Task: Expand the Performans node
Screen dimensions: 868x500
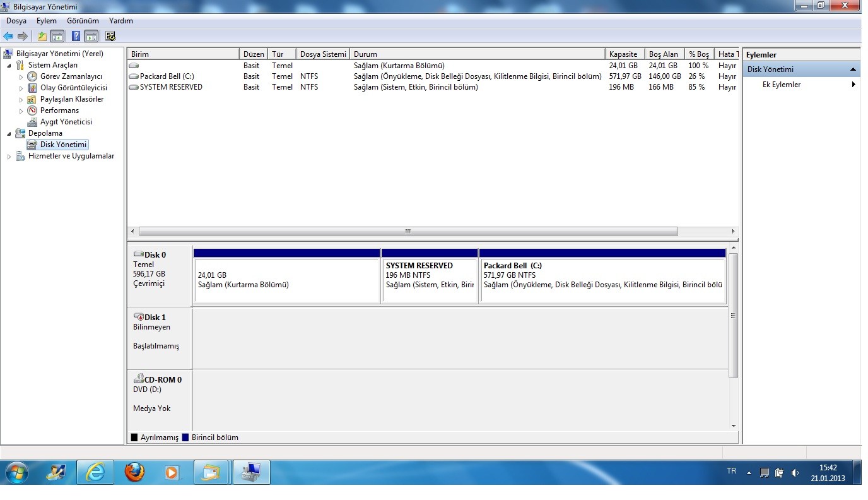Action: click(x=21, y=111)
